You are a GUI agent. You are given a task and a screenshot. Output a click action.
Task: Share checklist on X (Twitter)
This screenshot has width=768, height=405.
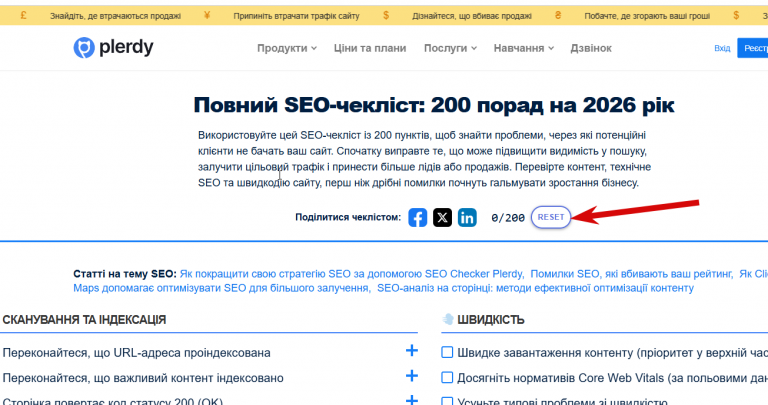442,217
